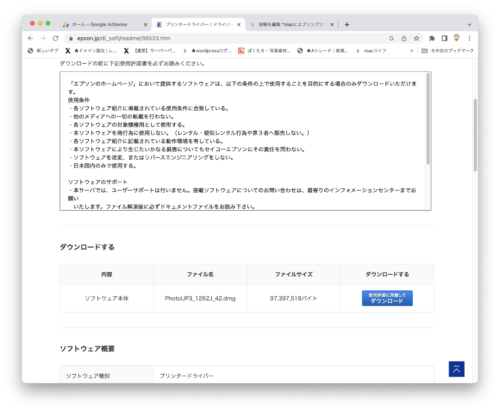Viewport: 500px width, 412px height.
Task: Click the 日本国内のみで使用する line
Action: pyautogui.click(x=103, y=166)
